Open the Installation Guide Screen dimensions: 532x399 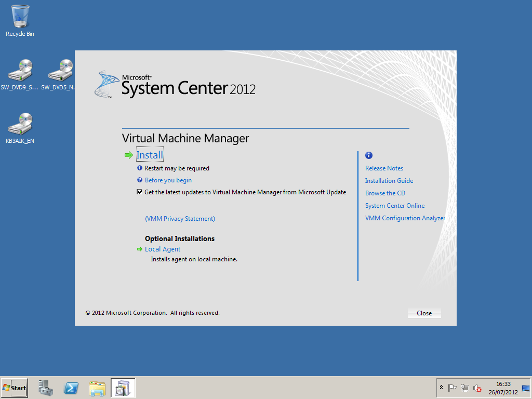[x=389, y=181]
